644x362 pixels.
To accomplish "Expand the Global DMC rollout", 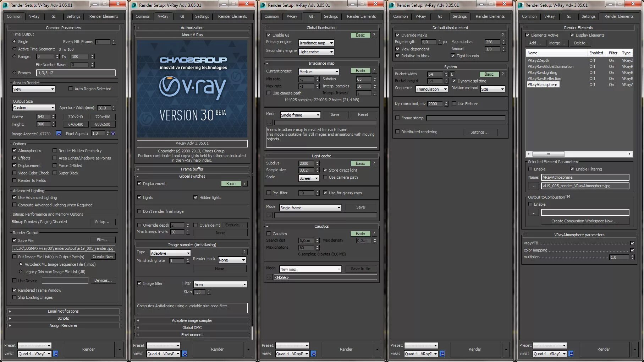I will tap(192, 328).
